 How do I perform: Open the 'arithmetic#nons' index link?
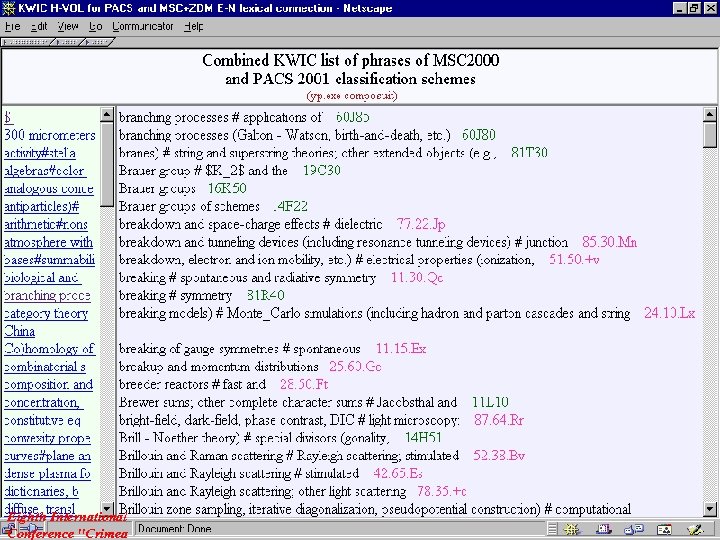pos(46,225)
